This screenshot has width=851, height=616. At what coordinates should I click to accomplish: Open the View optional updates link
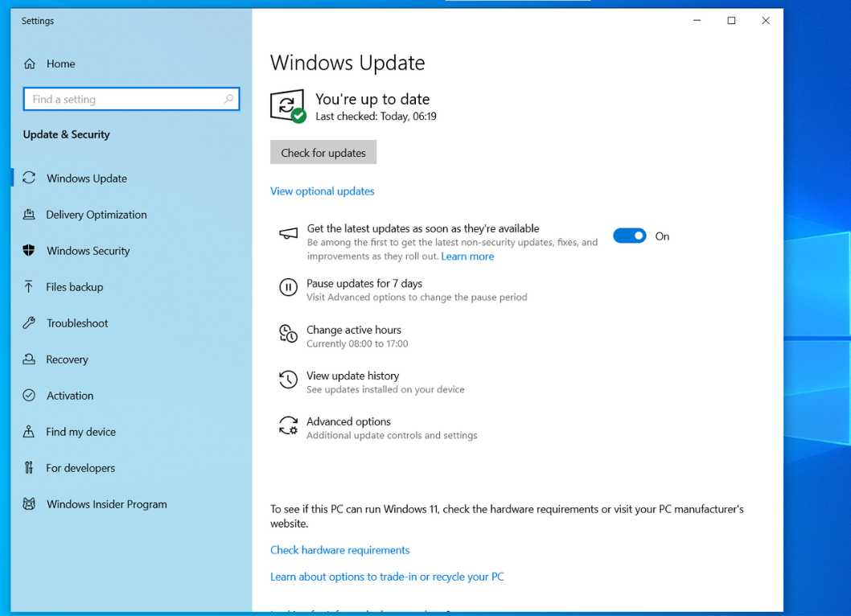point(323,191)
